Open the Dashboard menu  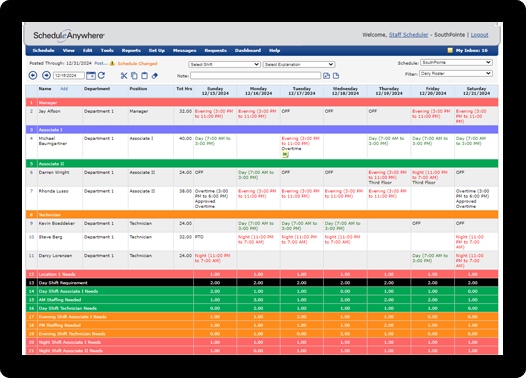click(248, 50)
